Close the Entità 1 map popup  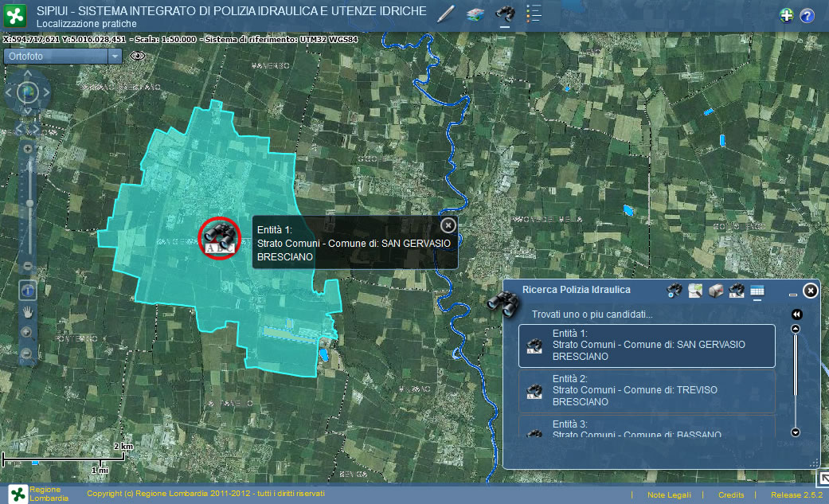point(448,225)
